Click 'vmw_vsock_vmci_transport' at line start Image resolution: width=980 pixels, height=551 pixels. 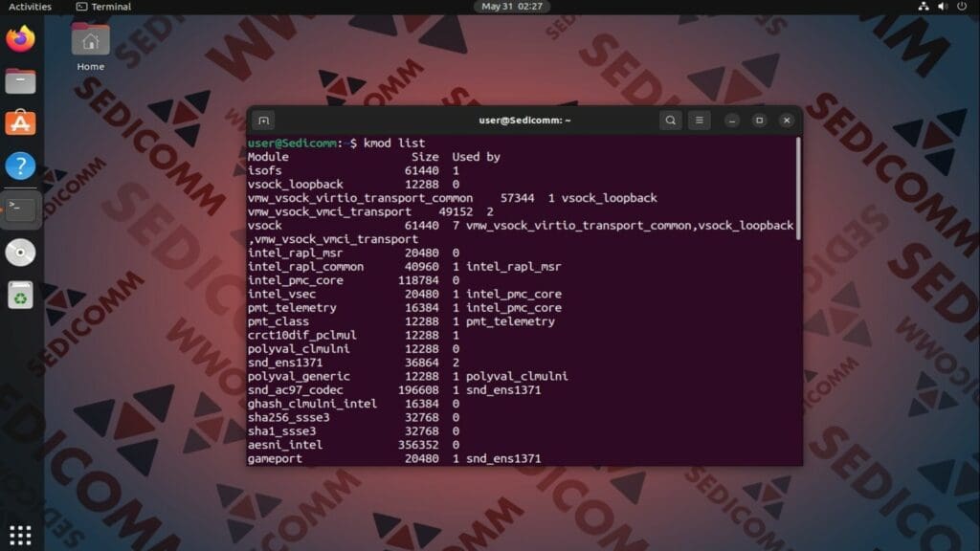point(329,211)
